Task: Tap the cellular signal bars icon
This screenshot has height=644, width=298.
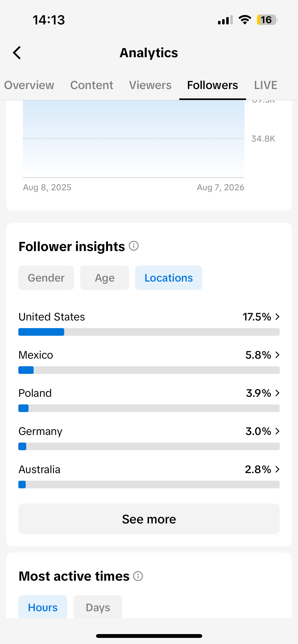Action: (225, 20)
